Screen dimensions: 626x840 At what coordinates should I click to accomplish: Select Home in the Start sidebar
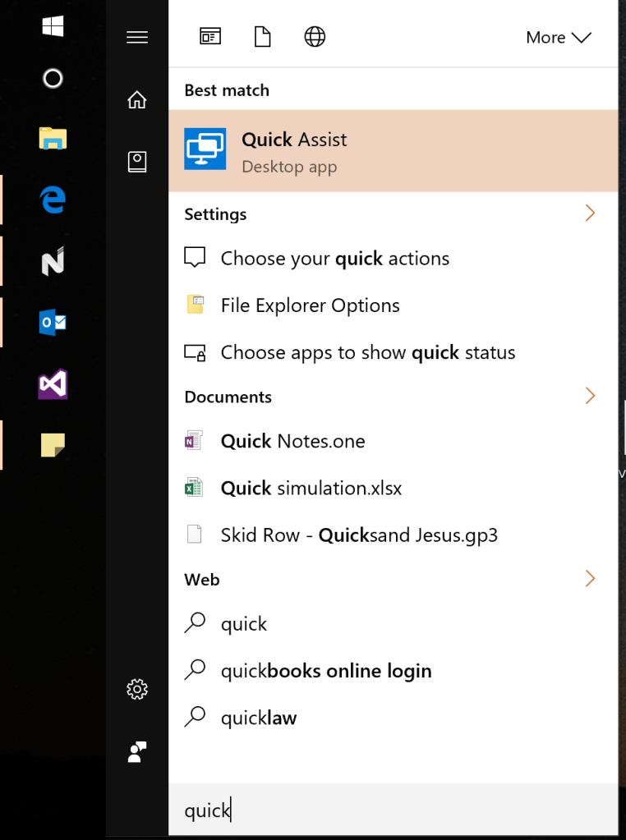pos(136,99)
